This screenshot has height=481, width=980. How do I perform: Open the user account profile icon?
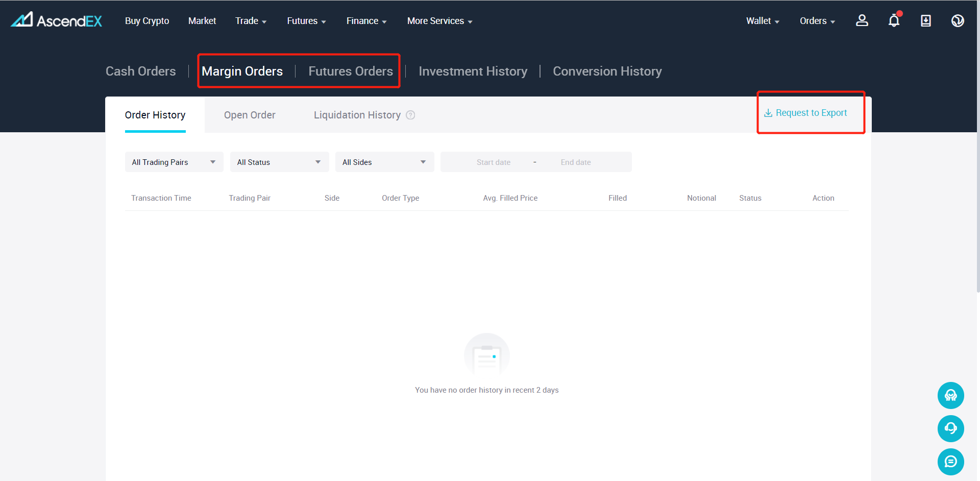pos(862,20)
